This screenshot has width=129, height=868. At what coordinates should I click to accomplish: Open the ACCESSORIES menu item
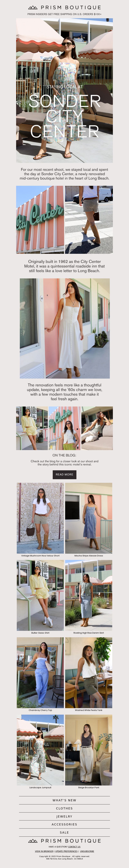click(64, 824)
